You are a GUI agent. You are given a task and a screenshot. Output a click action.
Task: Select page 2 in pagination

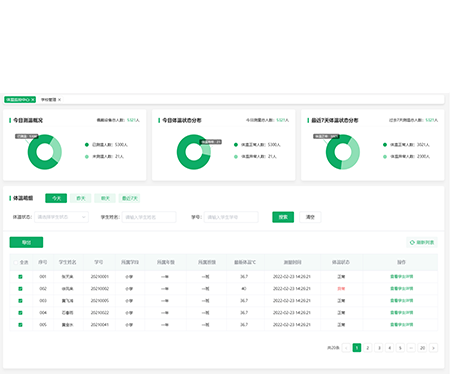click(x=368, y=348)
